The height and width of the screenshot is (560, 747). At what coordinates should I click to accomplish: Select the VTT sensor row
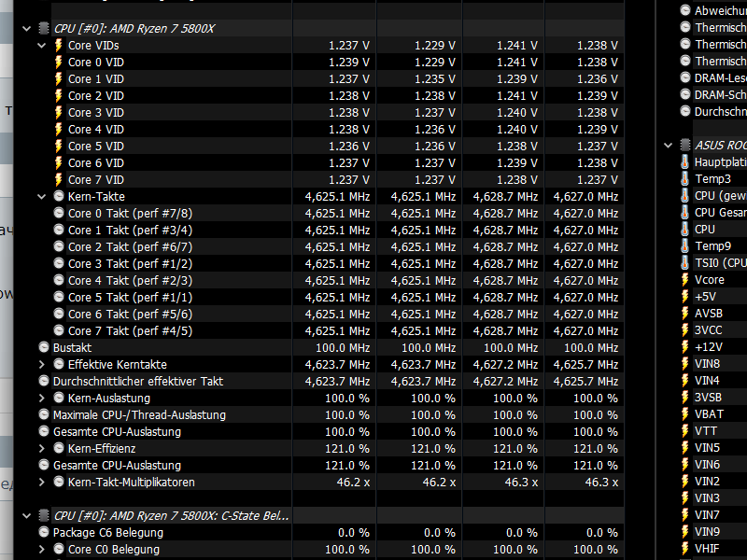pos(712,431)
